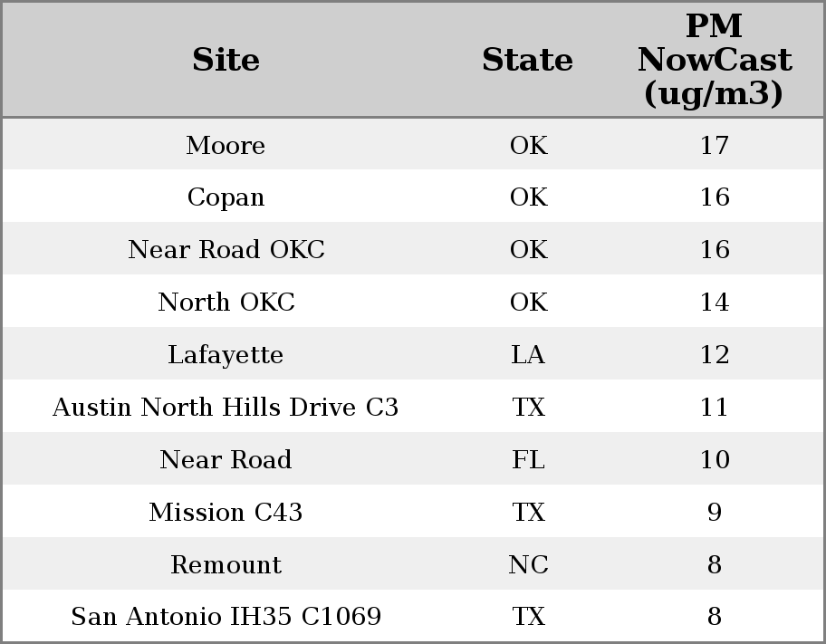Viewport: 826px width, 644px height.
Task: Select the Lafayette site cell
Action: [x=226, y=355]
